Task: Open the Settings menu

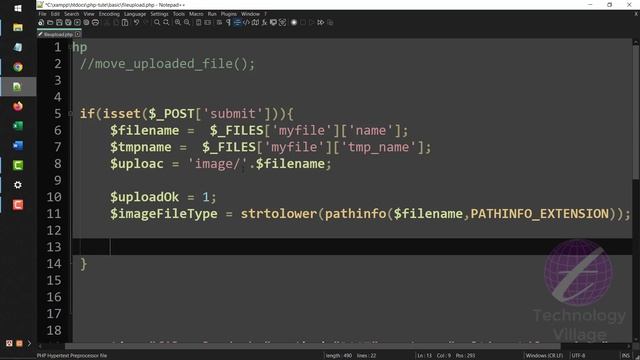Action: (x=159, y=14)
